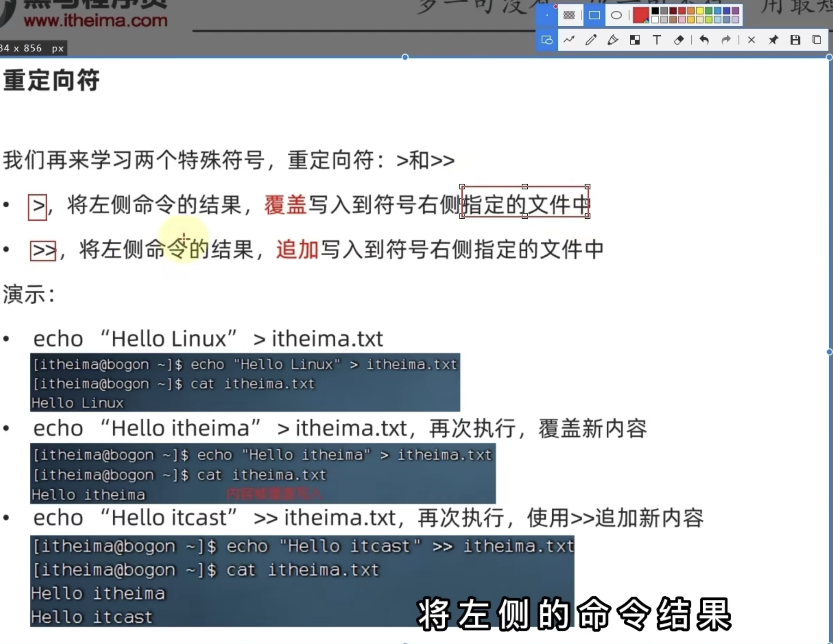Viewport: 833px width, 644px height.
Task: Click the red 追加 keyword
Action: coord(298,250)
